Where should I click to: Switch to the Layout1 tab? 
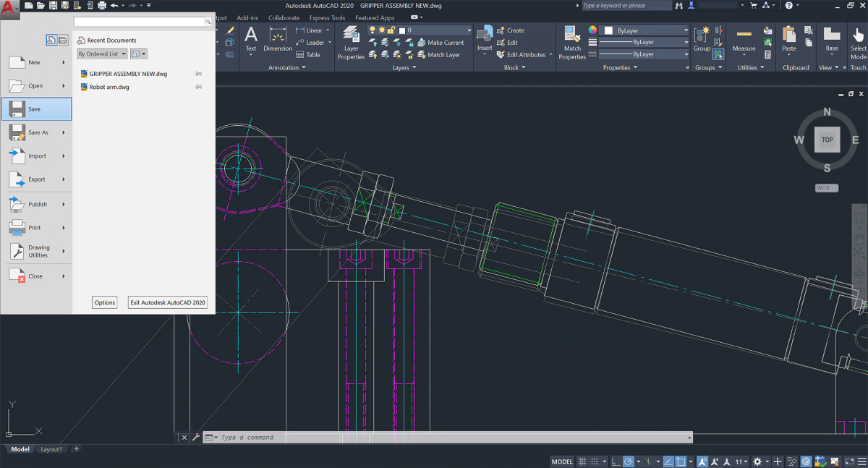(x=51, y=449)
